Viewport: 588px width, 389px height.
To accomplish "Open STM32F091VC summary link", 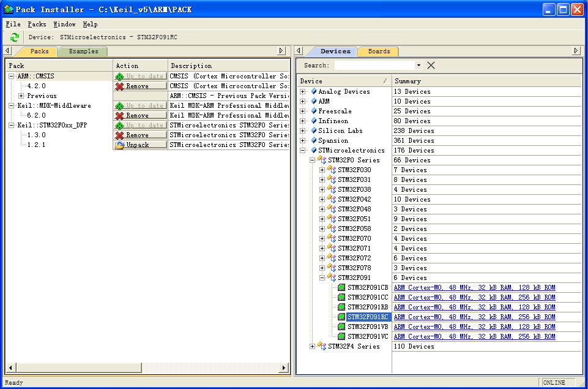I will (x=474, y=336).
